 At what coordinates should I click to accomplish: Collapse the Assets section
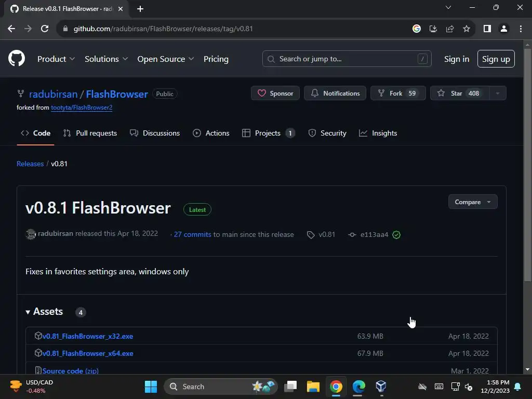click(44, 312)
